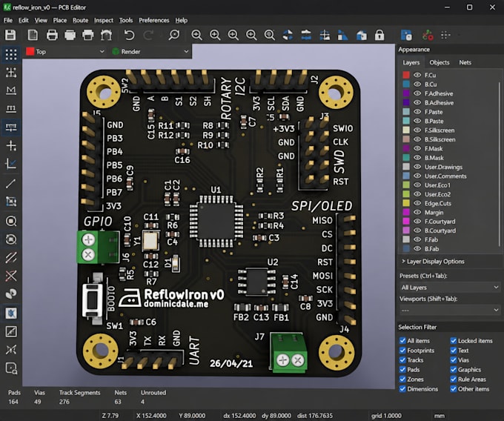
Task: Open the File menu
Action: pos(8,20)
